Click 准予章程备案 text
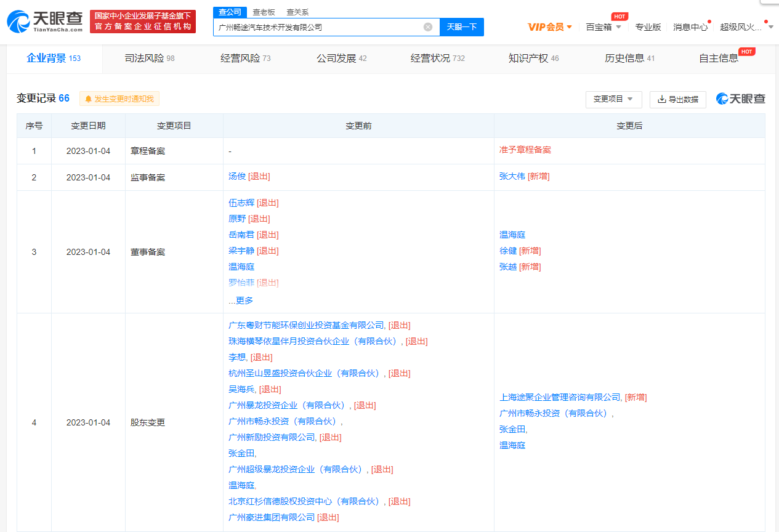Image resolution: width=779 pixels, height=532 pixels. point(525,150)
